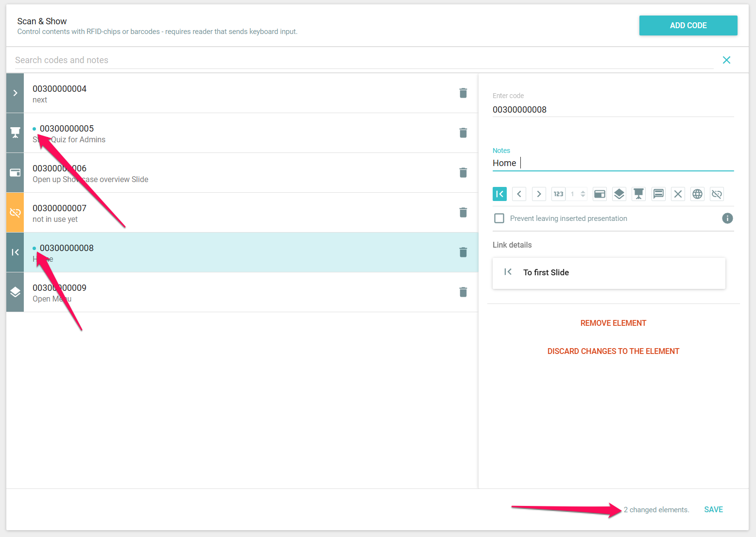Delete code 00300000007 with trash icon

coord(463,212)
